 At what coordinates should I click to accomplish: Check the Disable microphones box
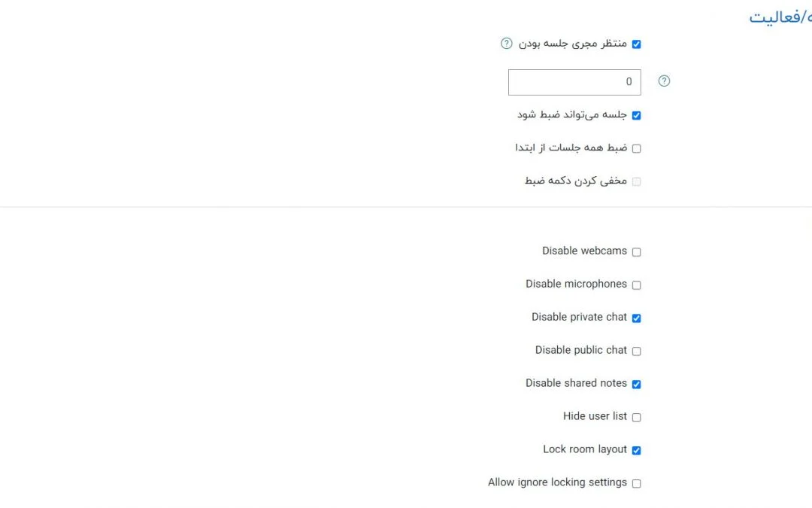point(636,285)
